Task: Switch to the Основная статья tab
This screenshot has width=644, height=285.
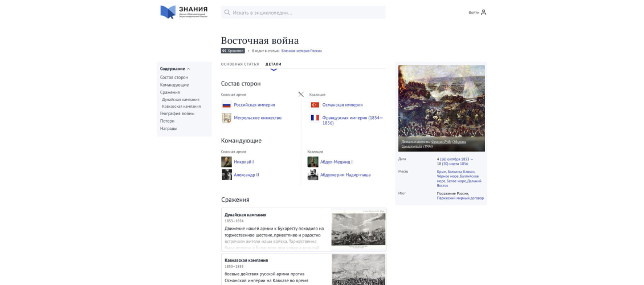Action: coord(240,64)
